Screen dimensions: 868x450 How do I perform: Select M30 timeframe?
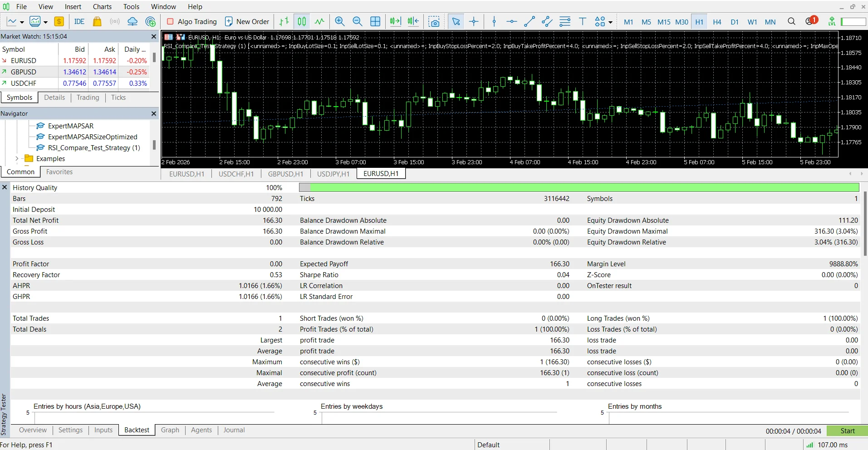coord(682,22)
